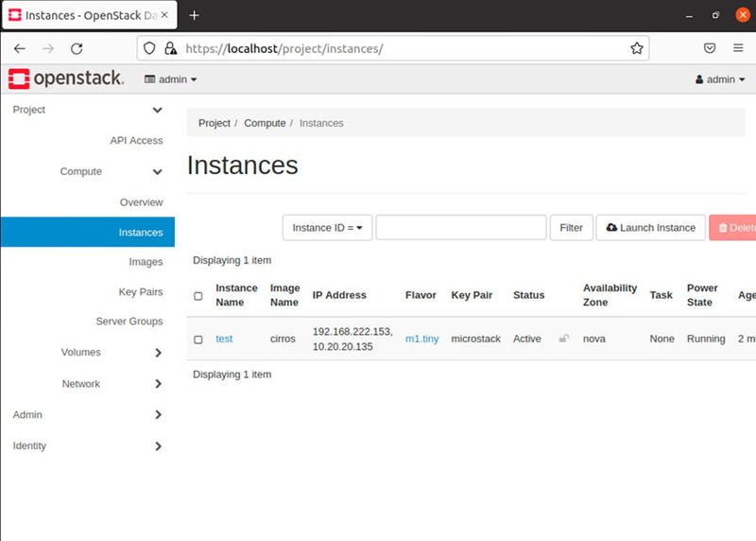The image size is (756, 541).
Task: Expand the Admin sidebar section
Action: coord(87,415)
